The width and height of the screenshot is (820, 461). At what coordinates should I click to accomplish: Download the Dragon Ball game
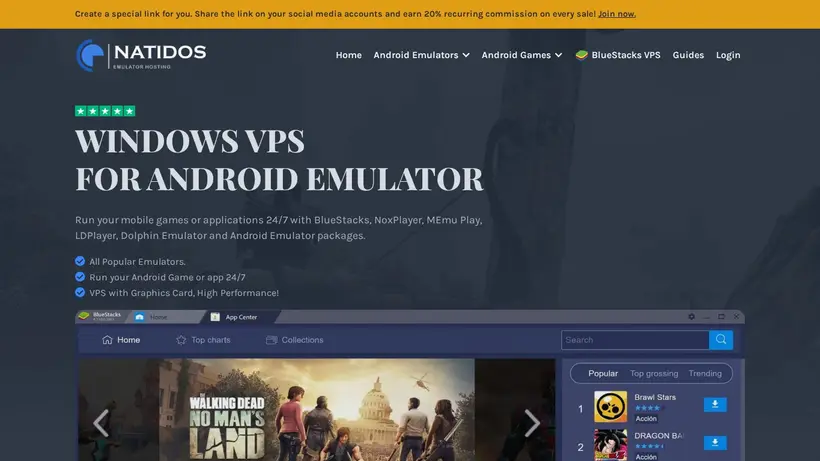pyautogui.click(x=715, y=443)
